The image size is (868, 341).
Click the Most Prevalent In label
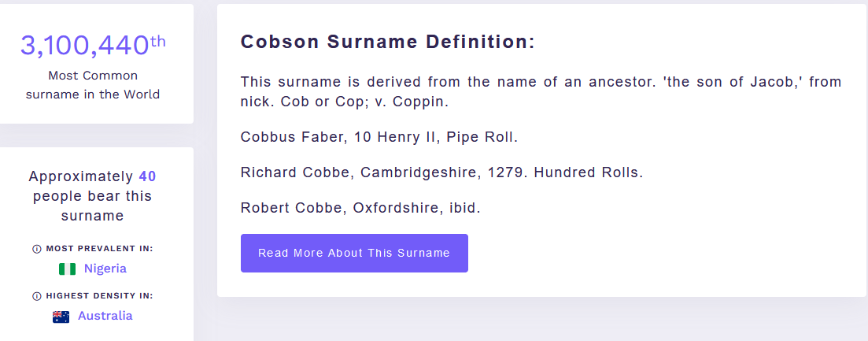[99, 249]
